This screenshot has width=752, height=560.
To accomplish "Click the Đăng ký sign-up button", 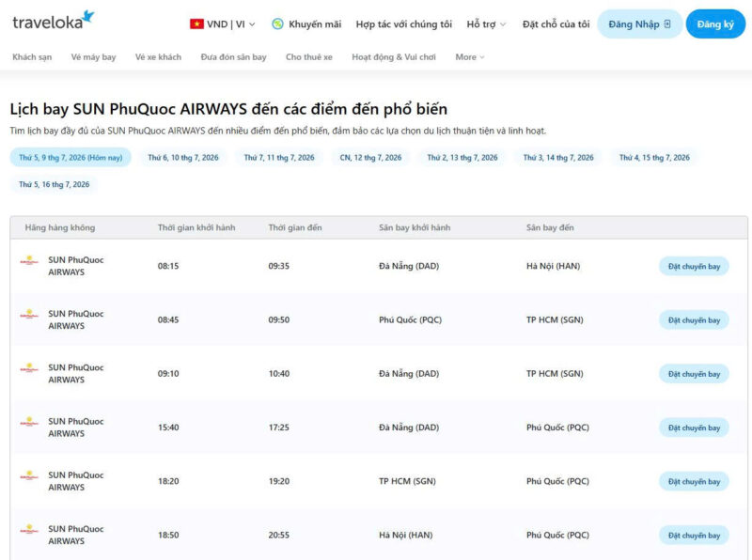I will click(715, 24).
